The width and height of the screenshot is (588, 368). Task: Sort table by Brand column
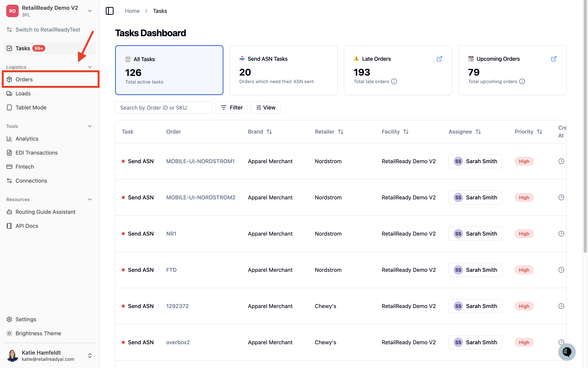pyautogui.click(x=269, y=132)
